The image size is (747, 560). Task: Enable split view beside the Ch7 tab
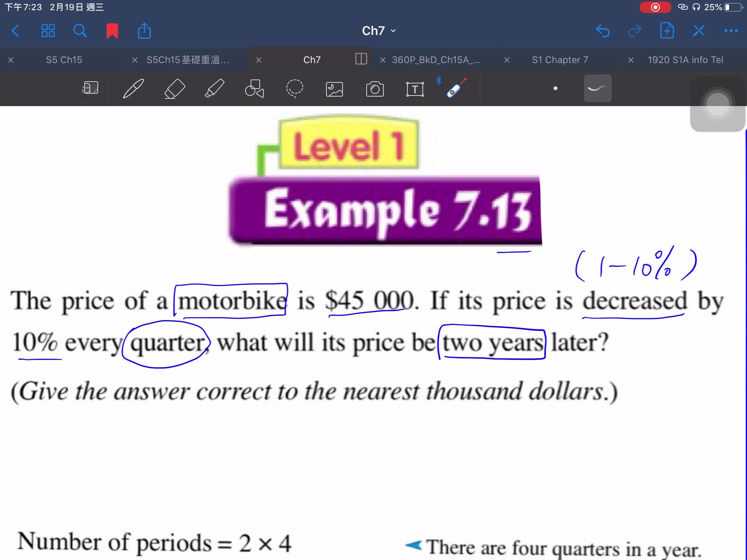(361, 59)
